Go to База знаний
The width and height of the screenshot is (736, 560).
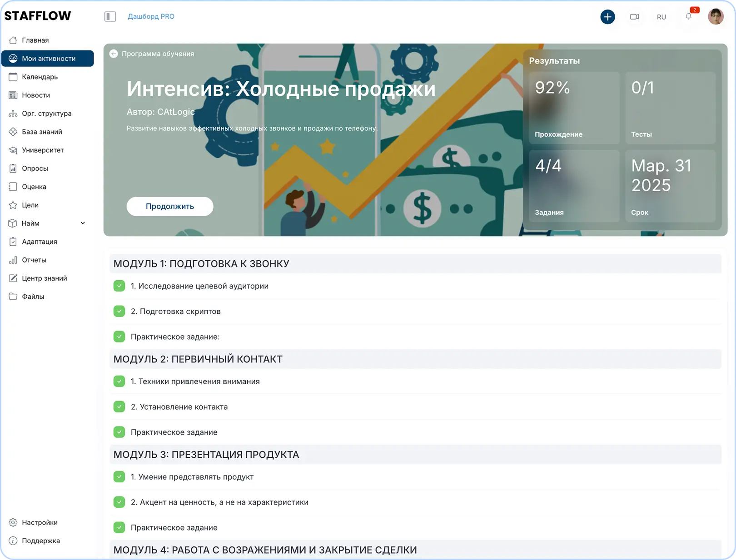pos(42,132)
